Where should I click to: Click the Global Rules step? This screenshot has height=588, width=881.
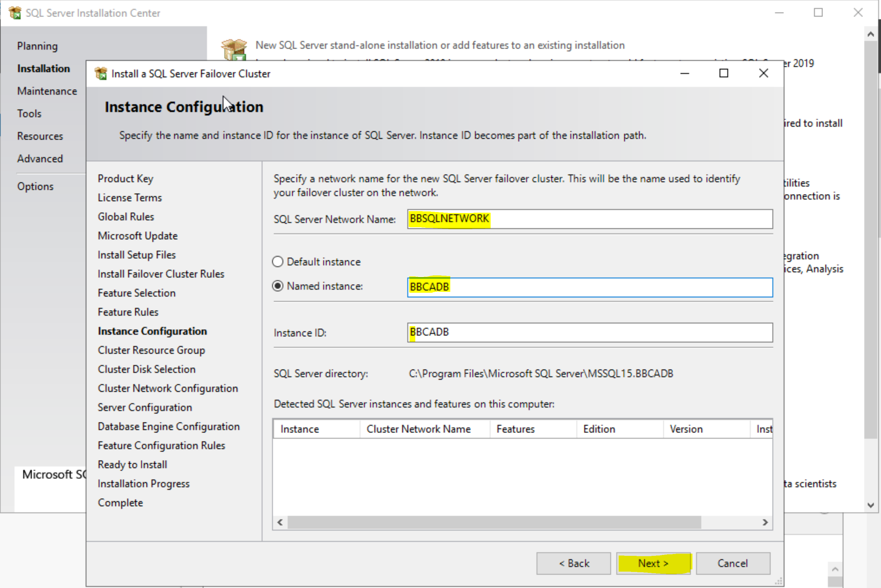click(126, 217)
